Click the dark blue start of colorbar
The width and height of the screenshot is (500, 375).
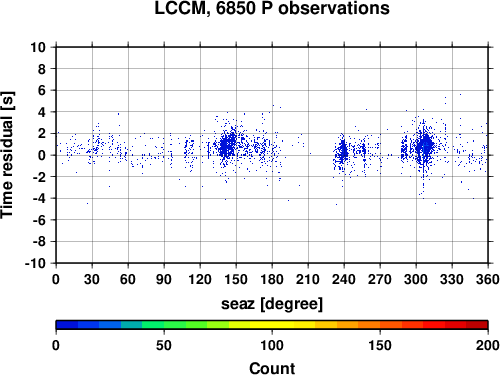67,325
